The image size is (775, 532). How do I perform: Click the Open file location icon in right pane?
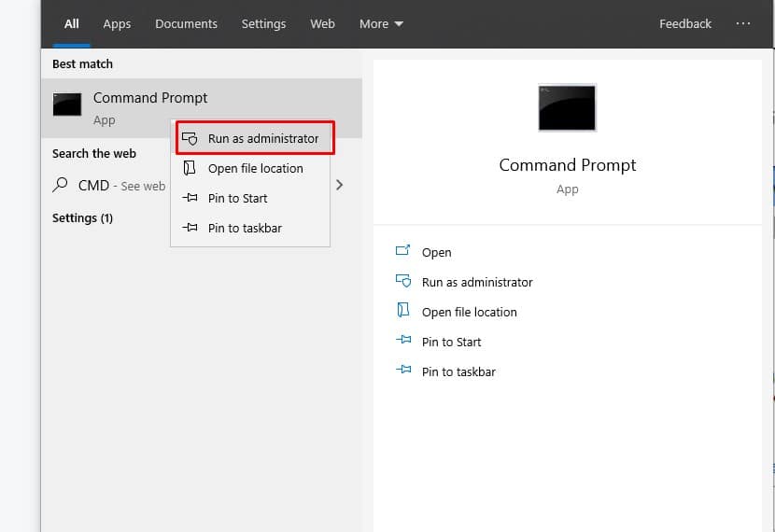point(403,310)
